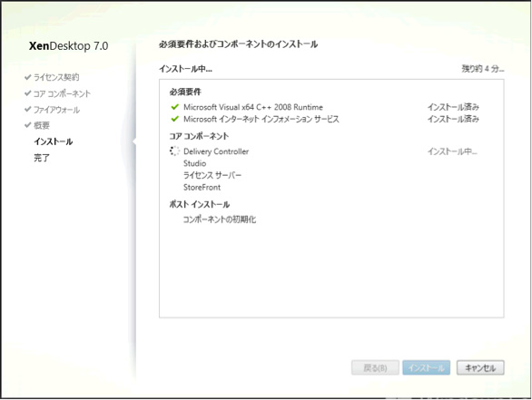The height and width of the screenshot is (400, 532).
Task: Select the Studio component entry
Action: click(195, 163)
